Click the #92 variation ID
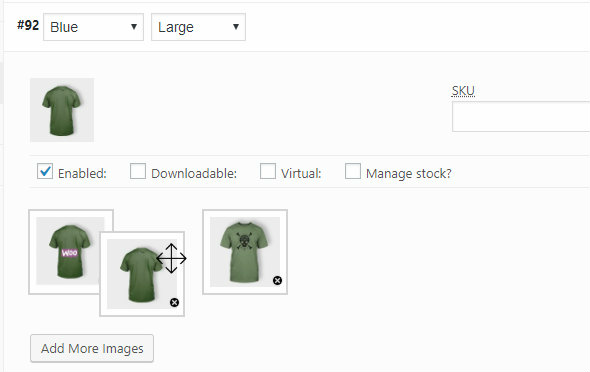This screenshot has width=590, height=372. [x=28, y=26]
